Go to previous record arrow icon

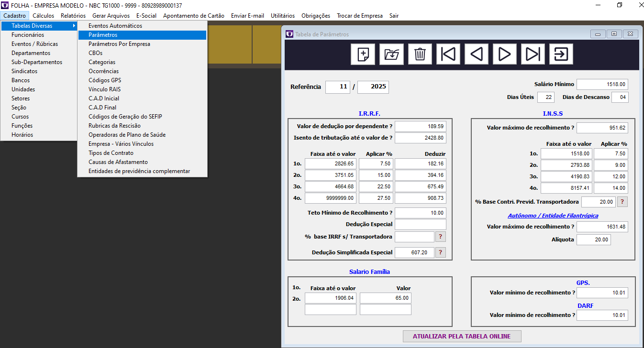[477, 54]
